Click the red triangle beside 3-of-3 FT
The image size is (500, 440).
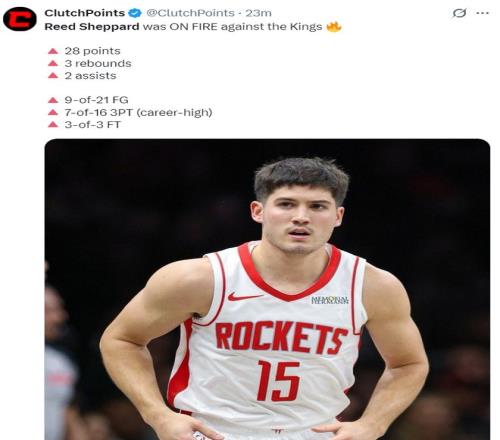pyautogui.click(x=53, y=125)
